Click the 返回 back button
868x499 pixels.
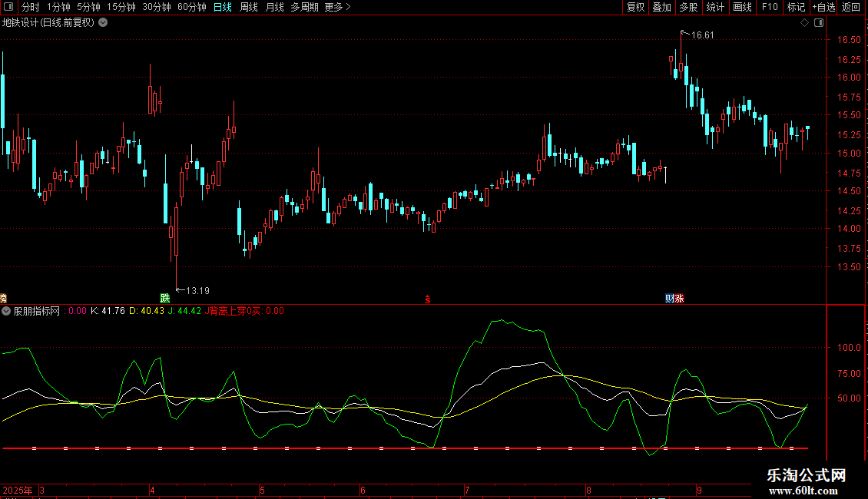(851, 7)
